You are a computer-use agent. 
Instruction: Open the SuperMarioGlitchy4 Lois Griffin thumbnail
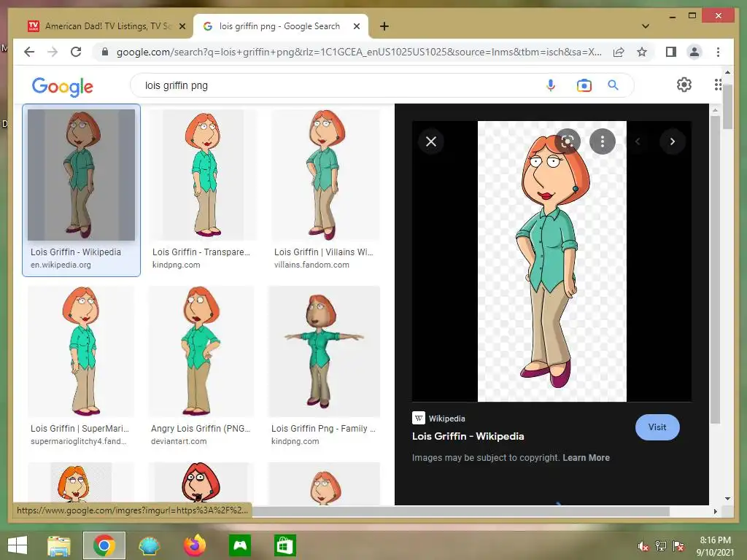click(x=81, y=351)
